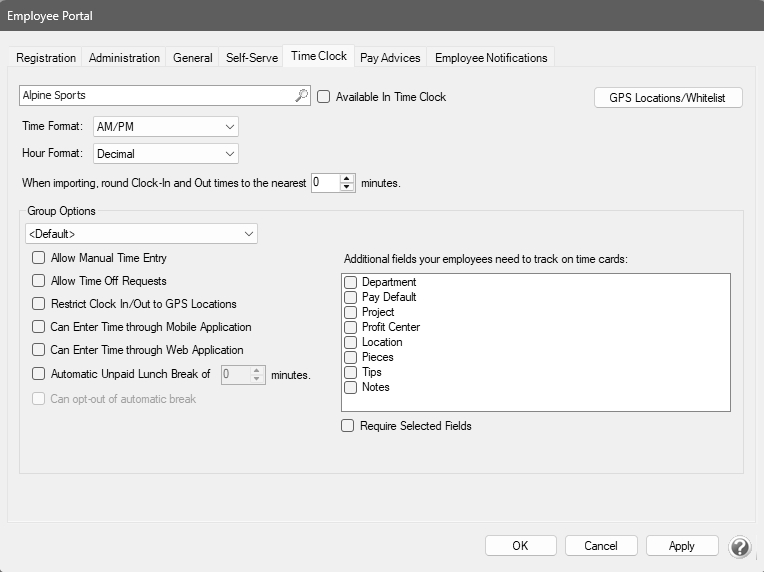Go to the Employee Notifications tab
This screenshot has height=572, width=764.
coord(491,58)
